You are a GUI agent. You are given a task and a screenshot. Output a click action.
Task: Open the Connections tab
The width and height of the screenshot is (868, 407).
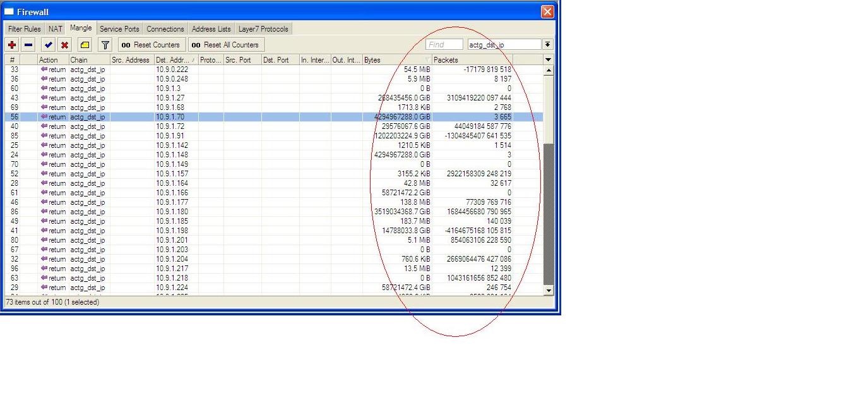click(165, 29)
